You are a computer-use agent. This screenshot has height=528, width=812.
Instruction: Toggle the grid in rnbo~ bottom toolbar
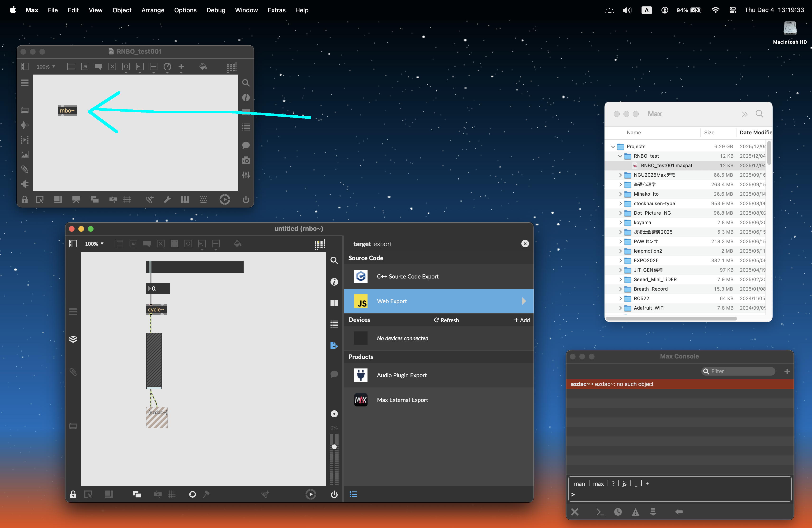[172, 494]
